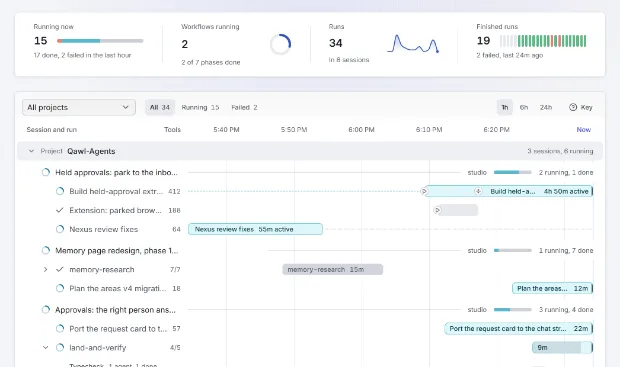Click checkmark icon of Extension: parked brow run
Screen dimensions: 620x367
point(60,210)
